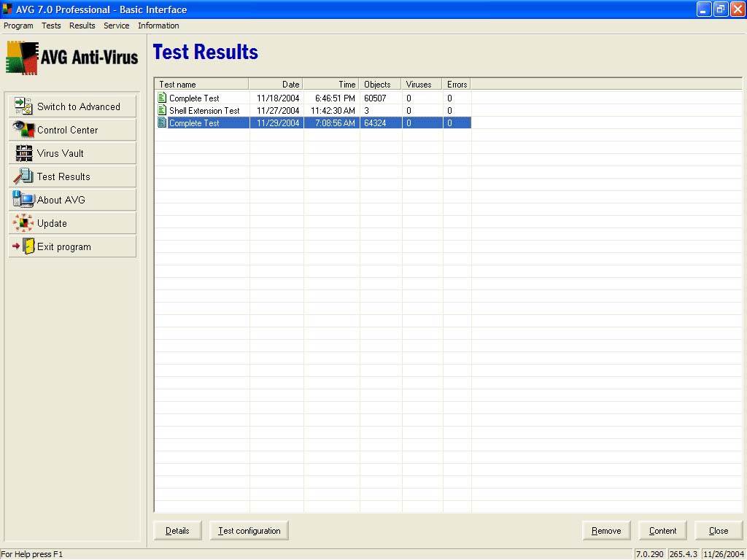Screen dimensions: 747x560
Task: Click the Content button
Action: click(662, 531)
